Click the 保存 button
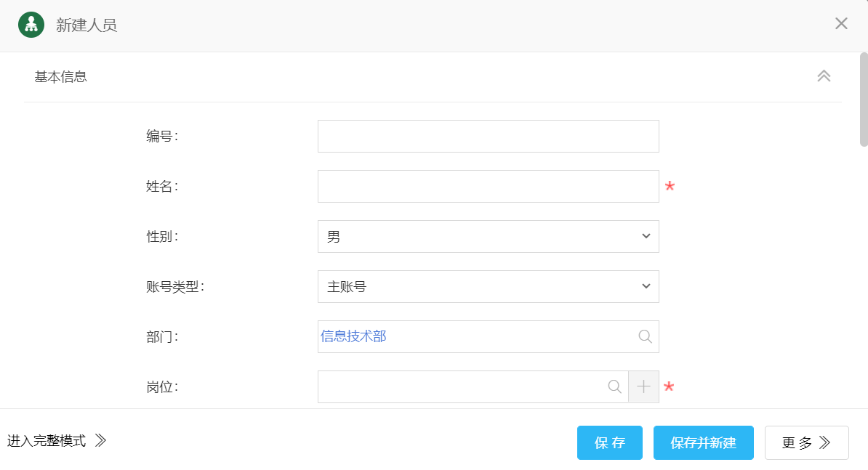This screenshot has height=470, width=868. pos(609,443)
